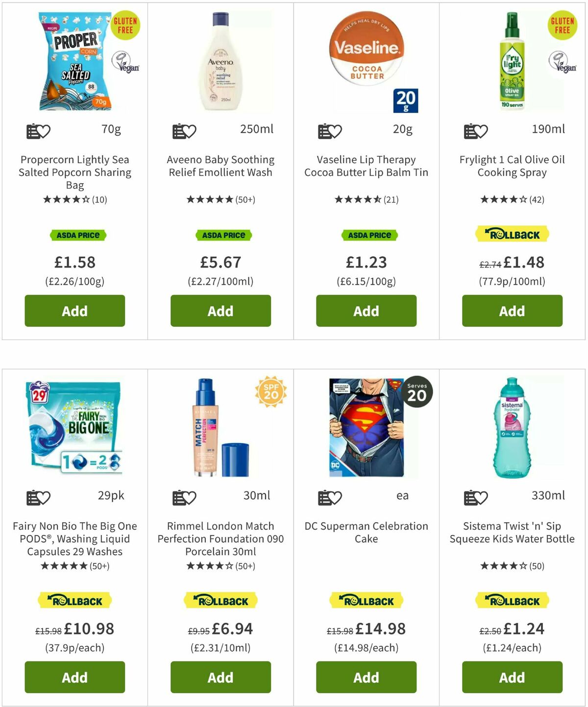
Task: View Superman cake product image
Action: [x=367, y=427]
